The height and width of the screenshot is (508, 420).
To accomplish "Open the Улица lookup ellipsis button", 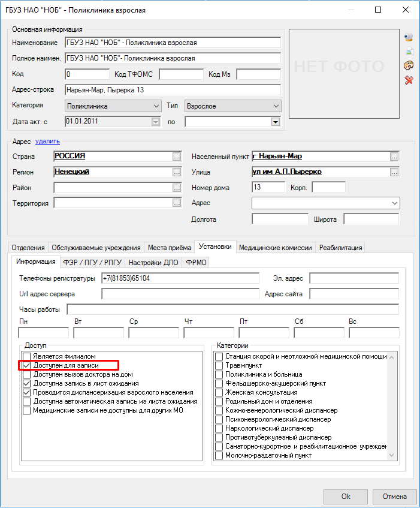I will pos(394,172).
